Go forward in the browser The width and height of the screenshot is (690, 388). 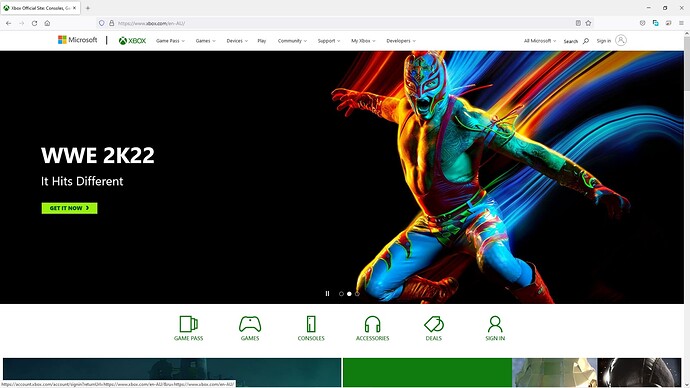click(x=22, y=23)
